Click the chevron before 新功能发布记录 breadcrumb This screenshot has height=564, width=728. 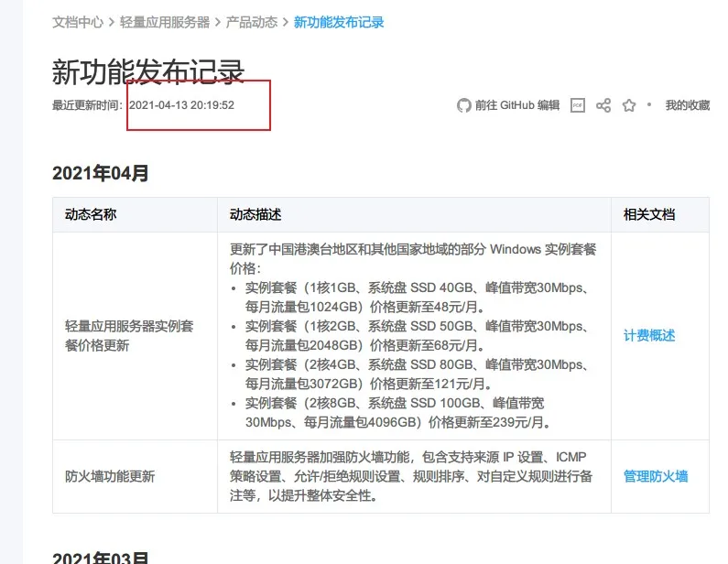tap(285, 22)
